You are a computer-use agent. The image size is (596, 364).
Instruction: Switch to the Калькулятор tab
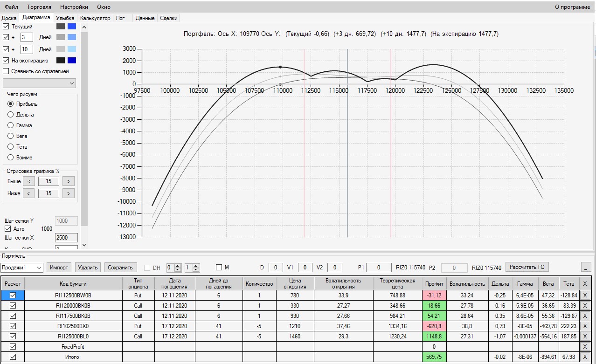[95, 18]
